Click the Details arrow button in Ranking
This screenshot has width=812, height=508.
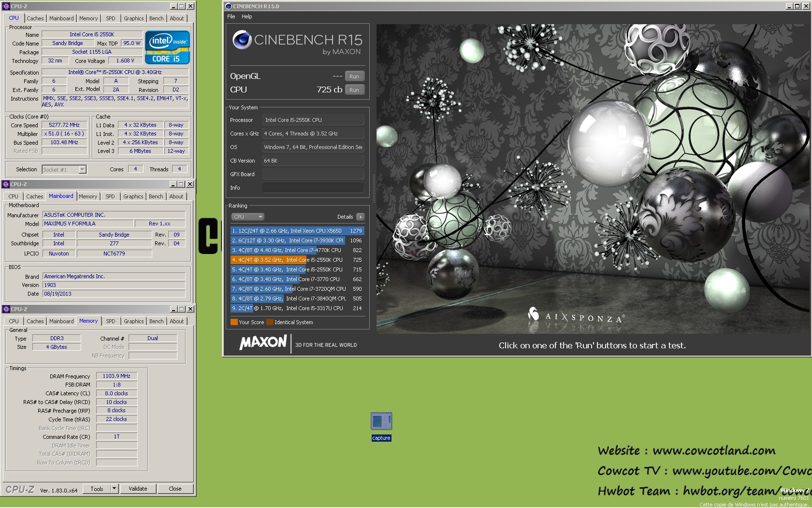click(x=360, y=217)
